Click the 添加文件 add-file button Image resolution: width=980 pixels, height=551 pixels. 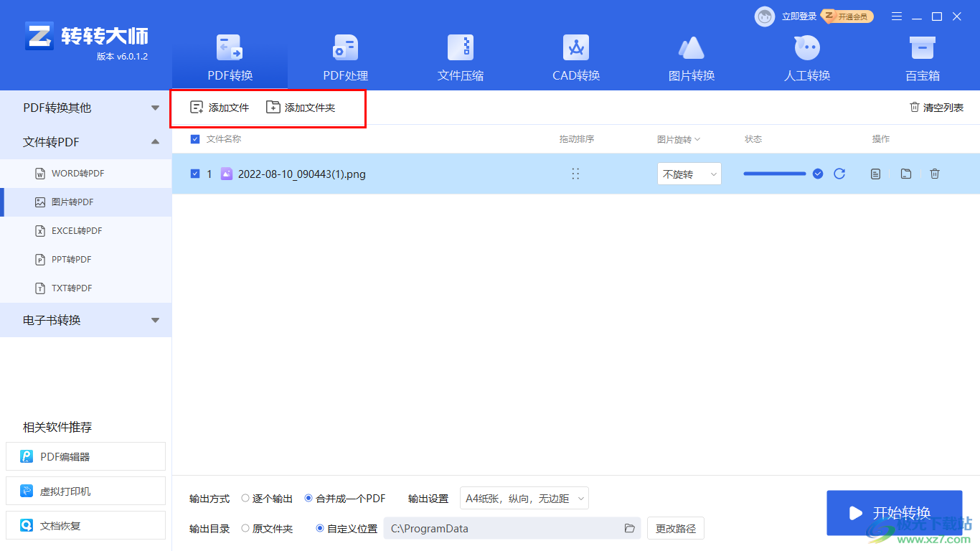coord(220,108)
